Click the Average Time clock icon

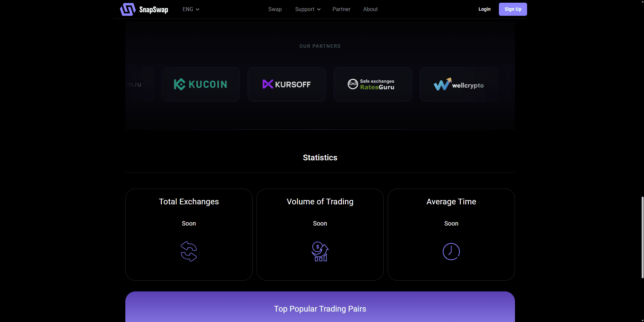click(x=451, y=251)
